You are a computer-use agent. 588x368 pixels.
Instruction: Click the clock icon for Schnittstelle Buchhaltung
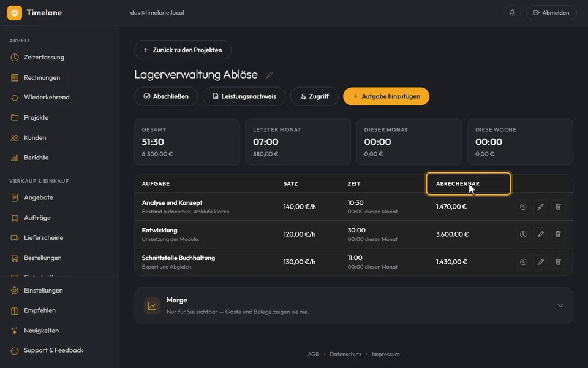(x=523, y=262)
